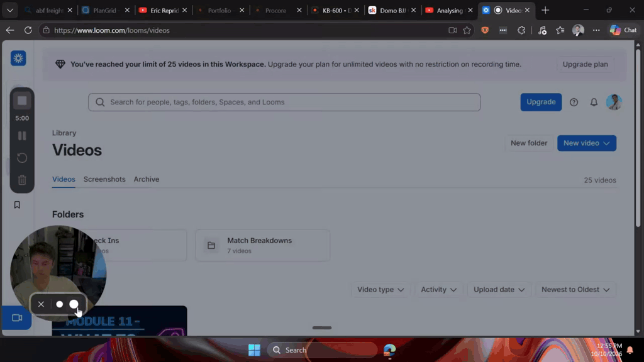644x362 pixels.
Task: Restart the recording with the circular arrow
Action: [x=22, y=158]
